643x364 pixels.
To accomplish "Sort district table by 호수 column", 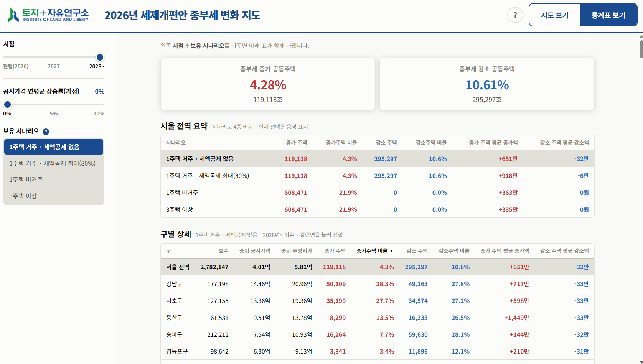I will (224, 251).
